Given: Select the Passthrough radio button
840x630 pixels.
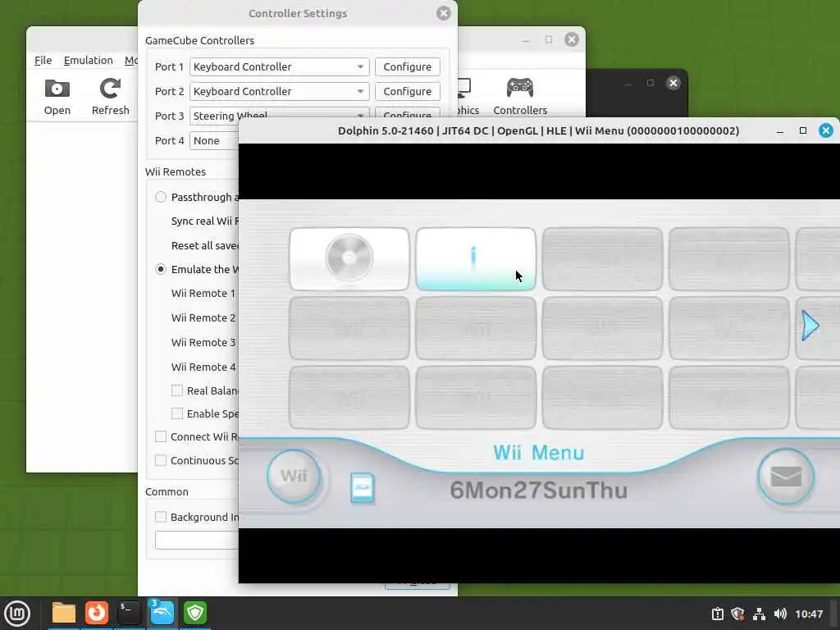Looking at the screenshot, I should point(161,197).
